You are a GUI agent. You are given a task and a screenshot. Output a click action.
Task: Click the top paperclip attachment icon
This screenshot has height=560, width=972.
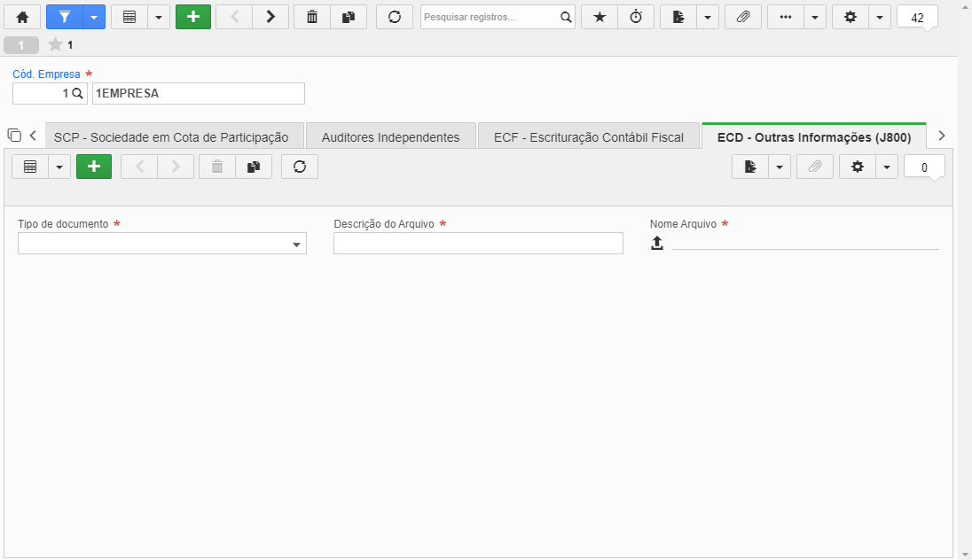pyautogui.click(x=742, y=18)
